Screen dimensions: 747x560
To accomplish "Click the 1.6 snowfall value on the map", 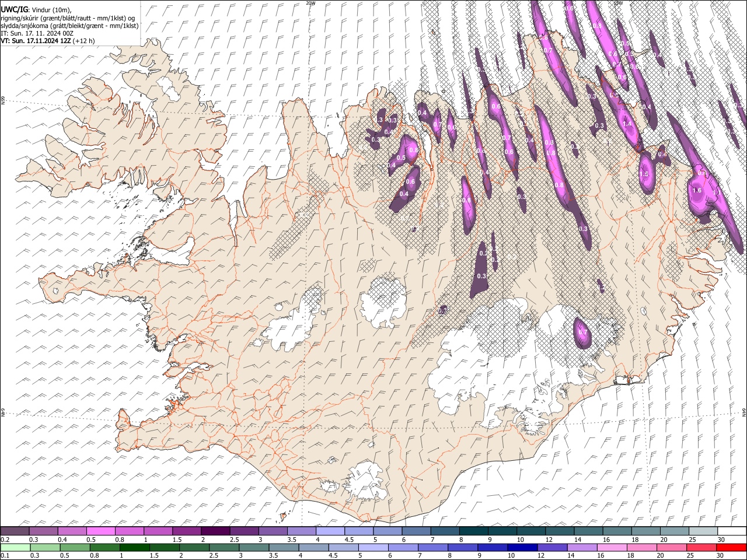I will click(x=696, y=191).
